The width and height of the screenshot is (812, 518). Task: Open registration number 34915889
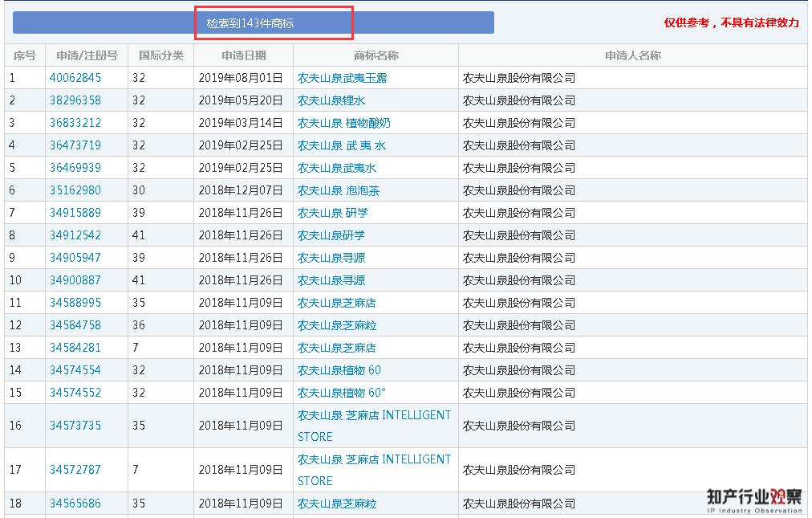75,213
